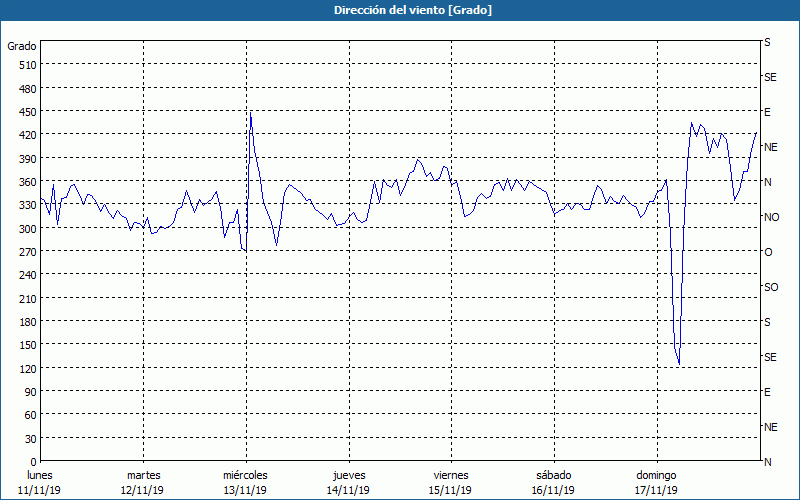
Task: Select the date label 12/11/19
Action: [142, 490]
